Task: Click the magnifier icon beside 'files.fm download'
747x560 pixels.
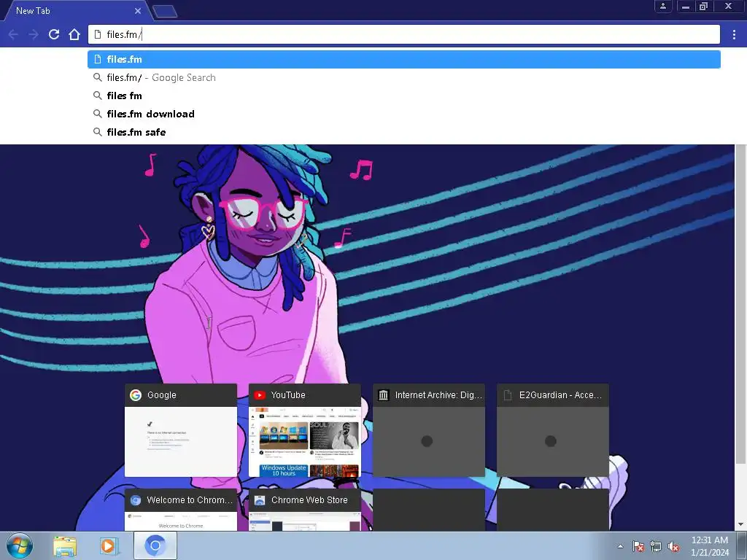Action: (97, 114)
